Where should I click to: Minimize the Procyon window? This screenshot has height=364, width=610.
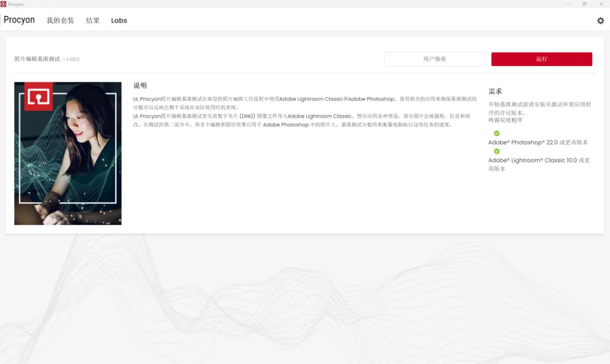567,4
